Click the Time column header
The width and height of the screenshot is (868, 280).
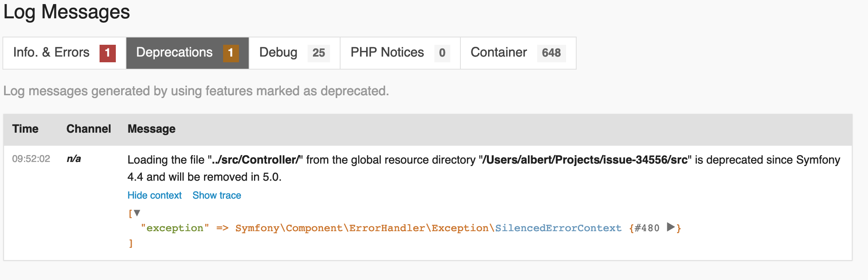25,129
